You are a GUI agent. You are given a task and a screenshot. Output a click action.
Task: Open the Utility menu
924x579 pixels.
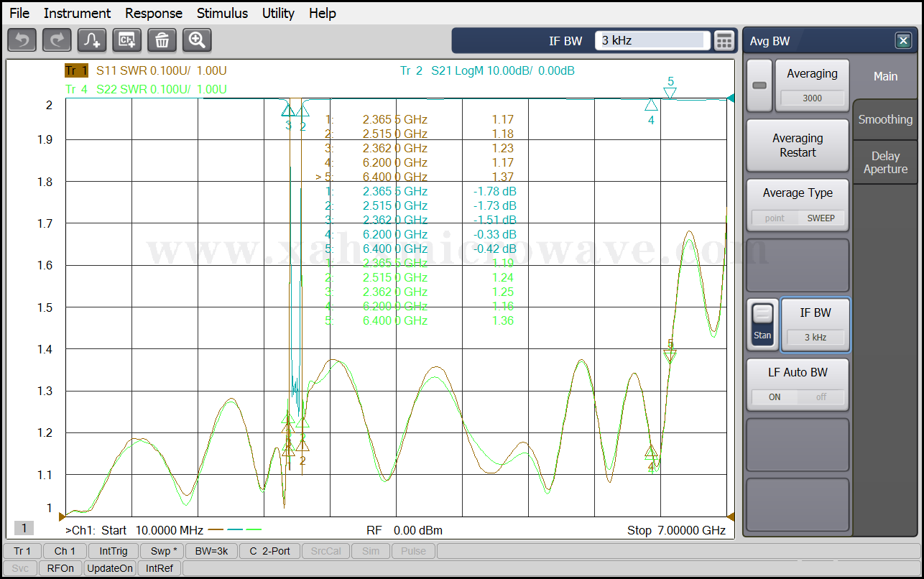(x=278, y=13)
